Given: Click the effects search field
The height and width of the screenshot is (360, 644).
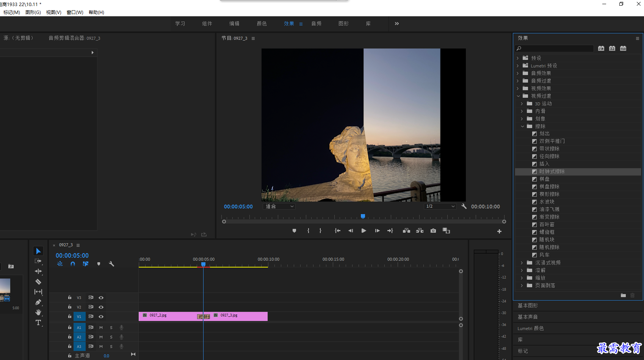Looking at the screenshot, I should click(x=555, y=49).
